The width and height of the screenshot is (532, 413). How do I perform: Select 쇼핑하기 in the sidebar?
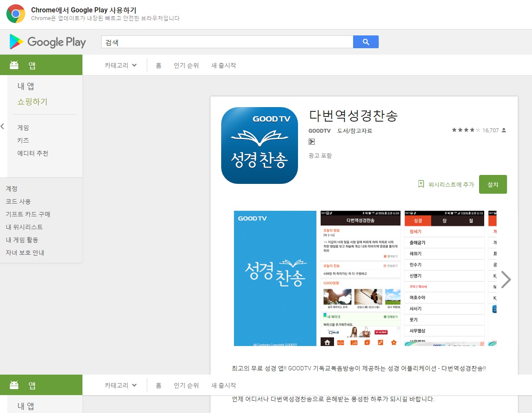[32, 102]
